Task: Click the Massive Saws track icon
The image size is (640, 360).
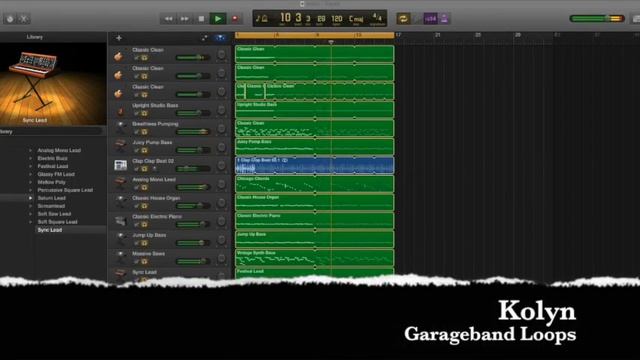Action: point(120,258)
